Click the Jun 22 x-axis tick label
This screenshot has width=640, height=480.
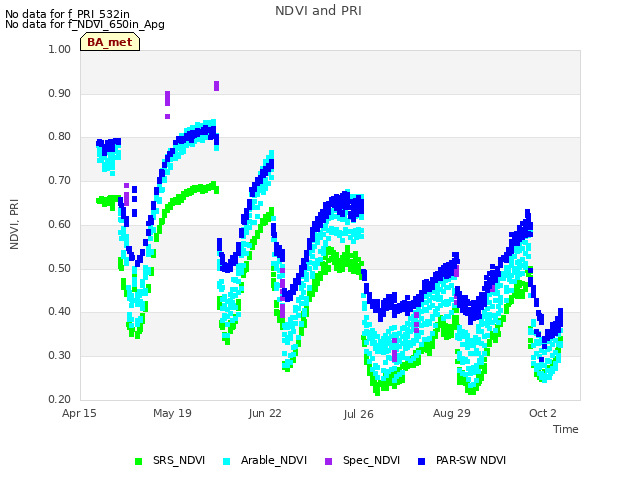click(265, 413)
